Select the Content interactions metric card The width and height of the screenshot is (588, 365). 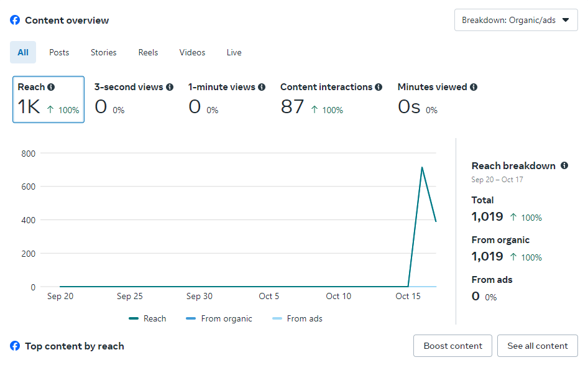click(x=331, y=99)
